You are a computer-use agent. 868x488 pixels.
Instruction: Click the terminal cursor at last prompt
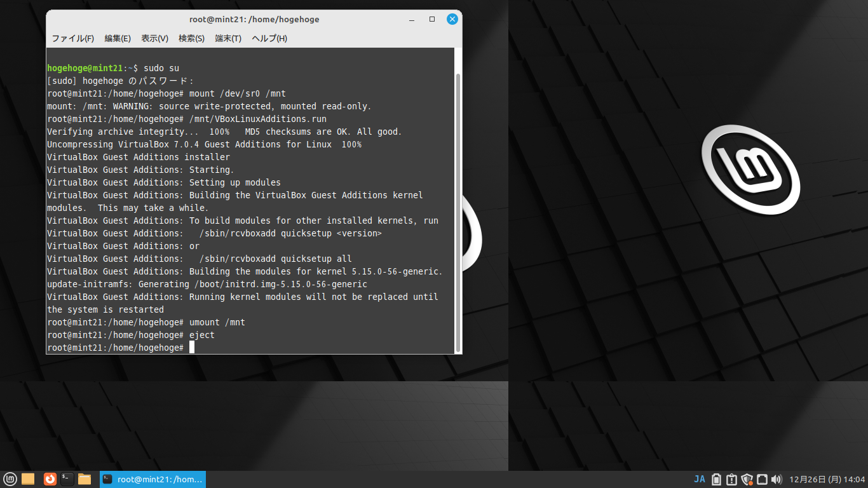point(191,348)
